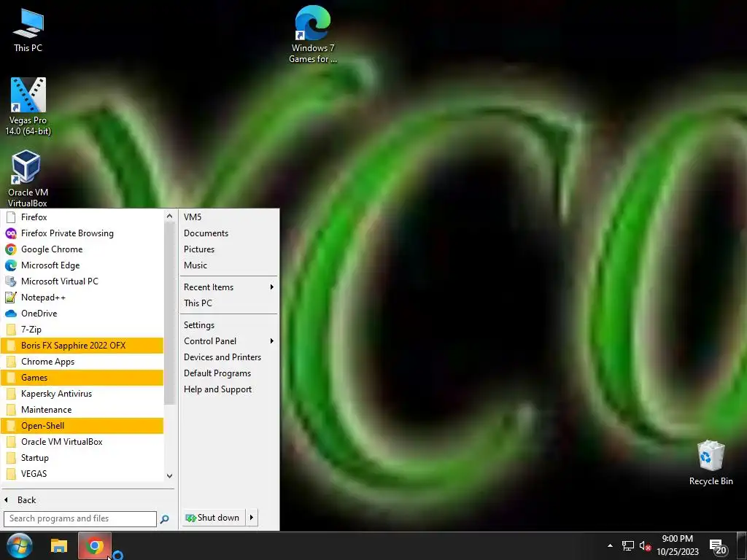Click the Show desktop strip
The image size is (747, 560).
coord(742,545)
